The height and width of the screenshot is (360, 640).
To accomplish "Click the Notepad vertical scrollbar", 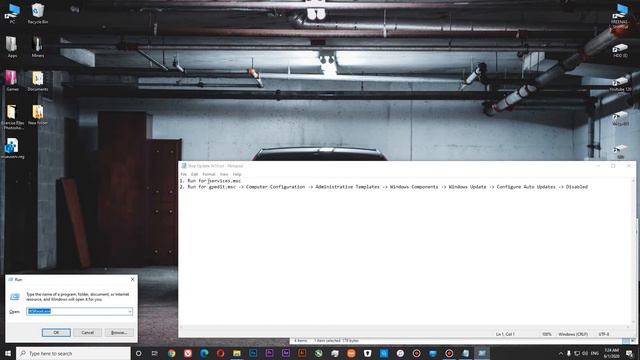I will (634, 251).
